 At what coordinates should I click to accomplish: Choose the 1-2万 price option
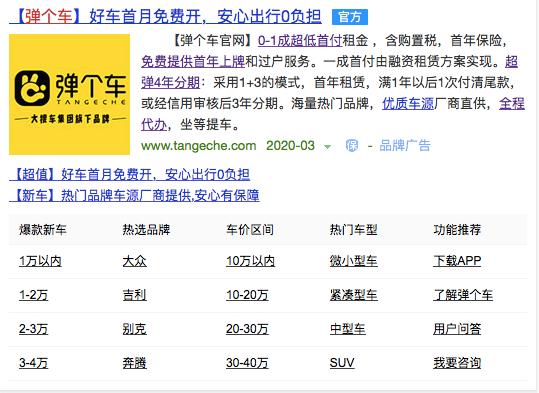pos(33,295)
